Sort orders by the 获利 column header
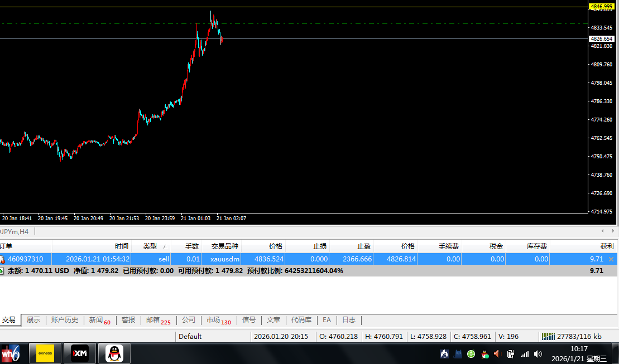The height and width of the screenshot is (364, 619). click(x=606, y=246)
